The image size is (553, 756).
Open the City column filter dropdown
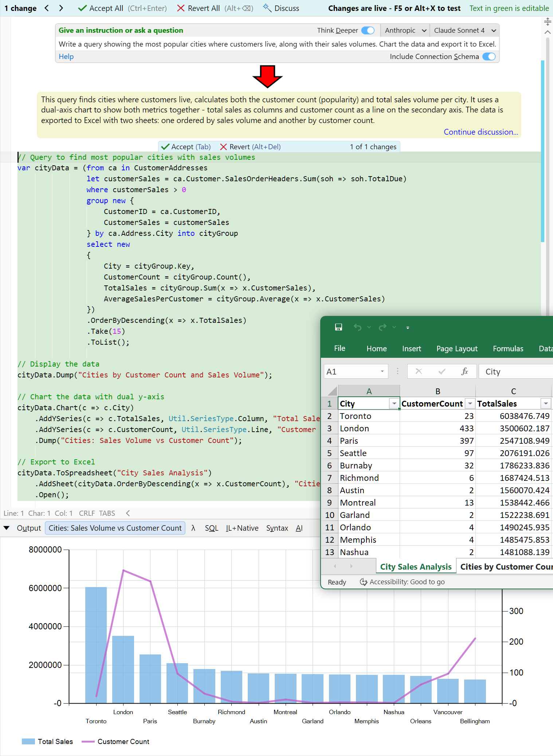click(x=394, y=404)
